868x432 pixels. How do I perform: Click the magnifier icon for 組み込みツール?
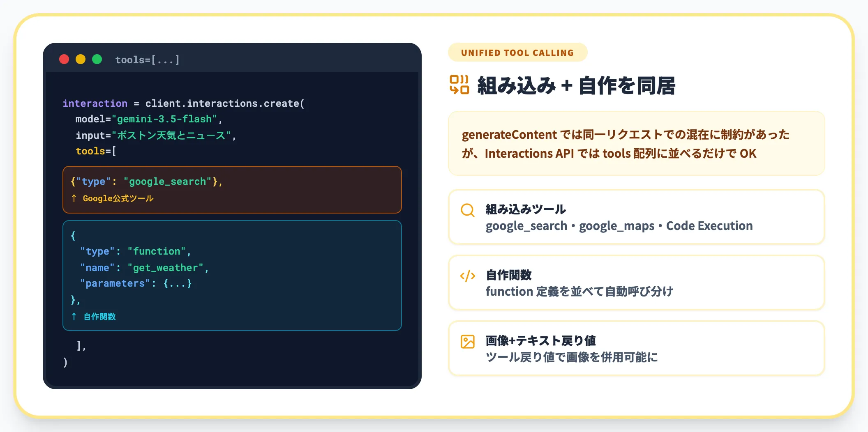click(x=468, y=210)
